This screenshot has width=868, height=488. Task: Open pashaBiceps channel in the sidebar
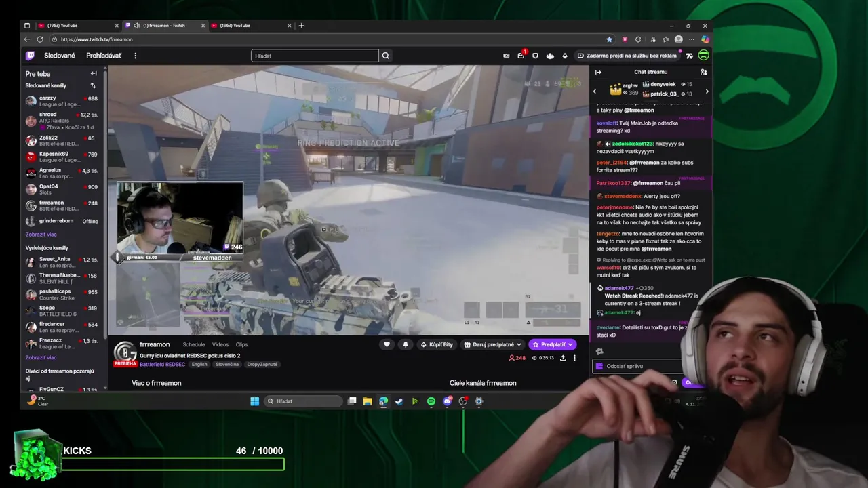tap(62, 294)
